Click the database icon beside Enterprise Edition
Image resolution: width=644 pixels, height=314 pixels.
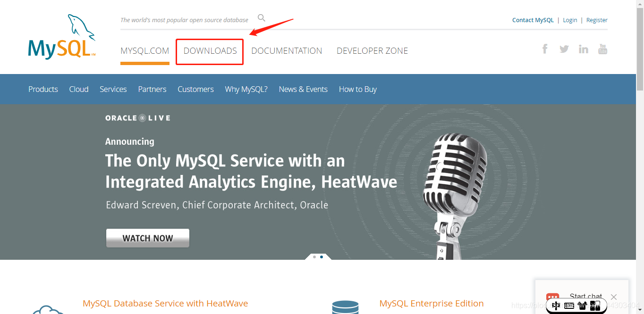point(345,307)
